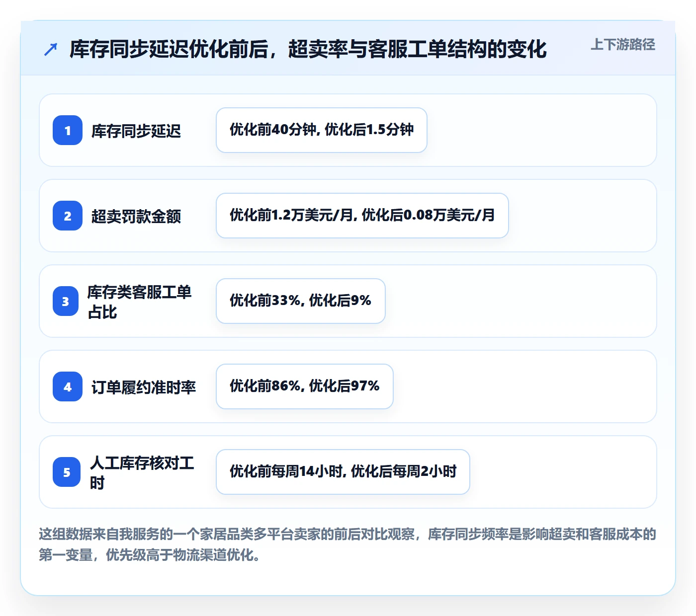Click the number 2 badge
This screenshot has width=696, height=616.
coord(68,216)
